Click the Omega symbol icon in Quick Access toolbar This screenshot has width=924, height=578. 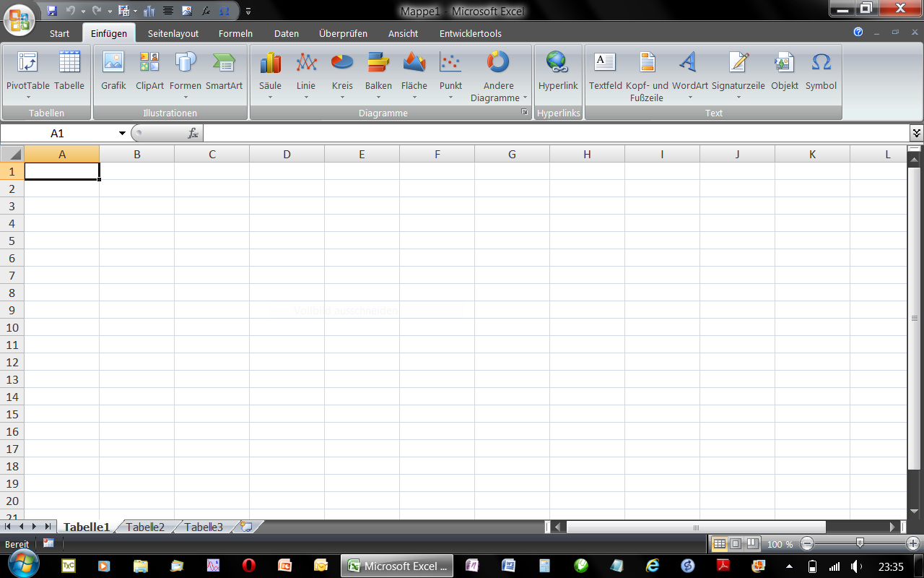click(x=225, y=11)
